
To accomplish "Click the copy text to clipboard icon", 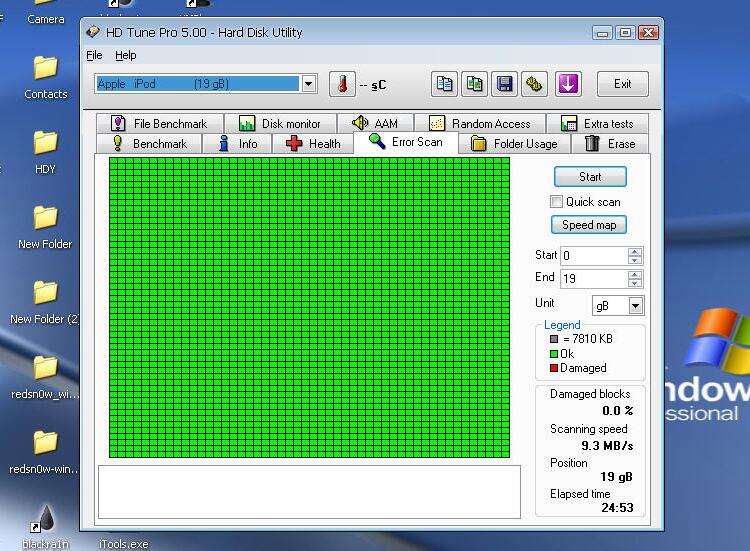I will [x=445, y=84].
